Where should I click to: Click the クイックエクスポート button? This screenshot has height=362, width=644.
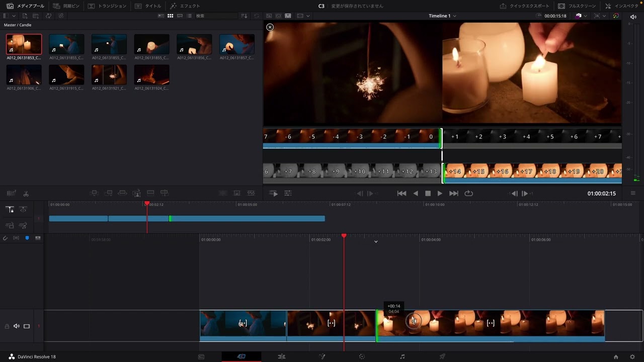tap(524, 6)
